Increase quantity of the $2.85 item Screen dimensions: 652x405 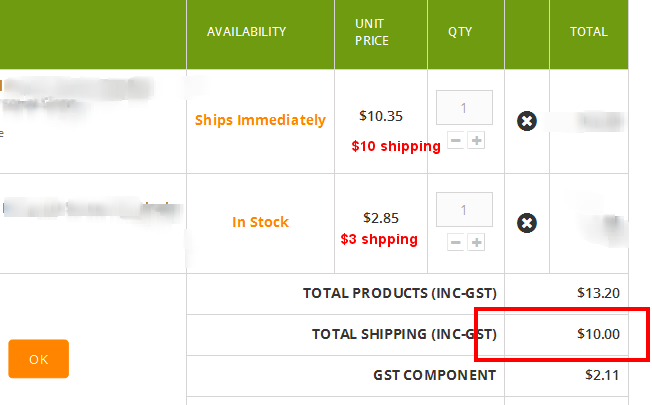click(x=476, y=242)
